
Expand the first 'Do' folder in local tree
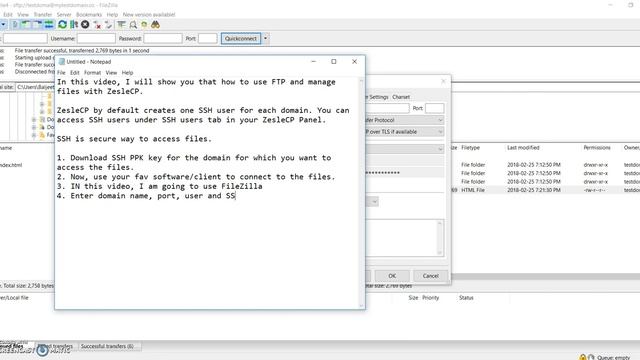tap(34, 120)
